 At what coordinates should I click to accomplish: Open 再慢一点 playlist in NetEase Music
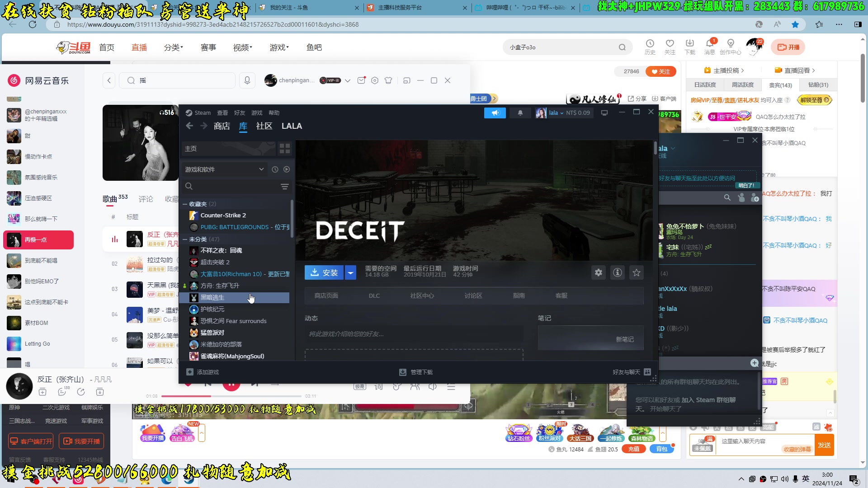pos(38,240)
